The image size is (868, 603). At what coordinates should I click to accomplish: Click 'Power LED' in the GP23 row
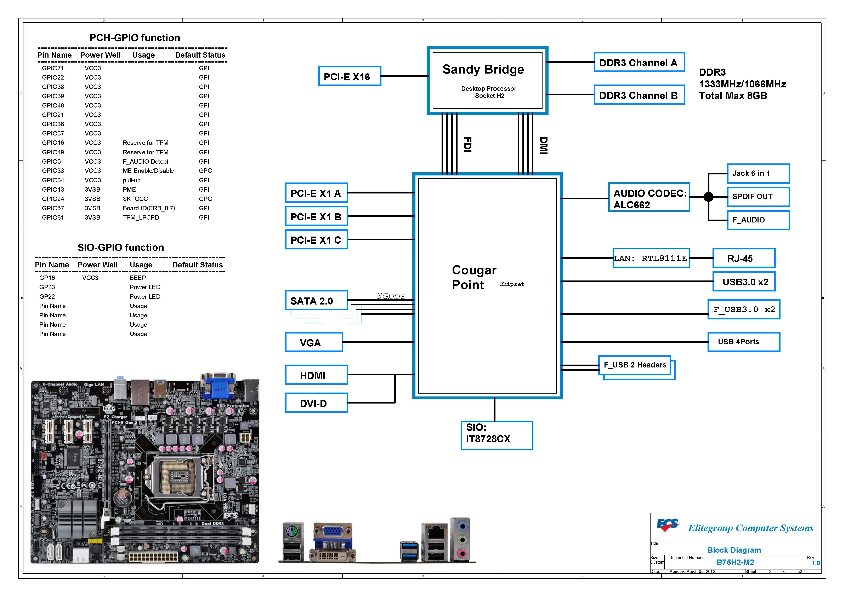coord(145,287)
